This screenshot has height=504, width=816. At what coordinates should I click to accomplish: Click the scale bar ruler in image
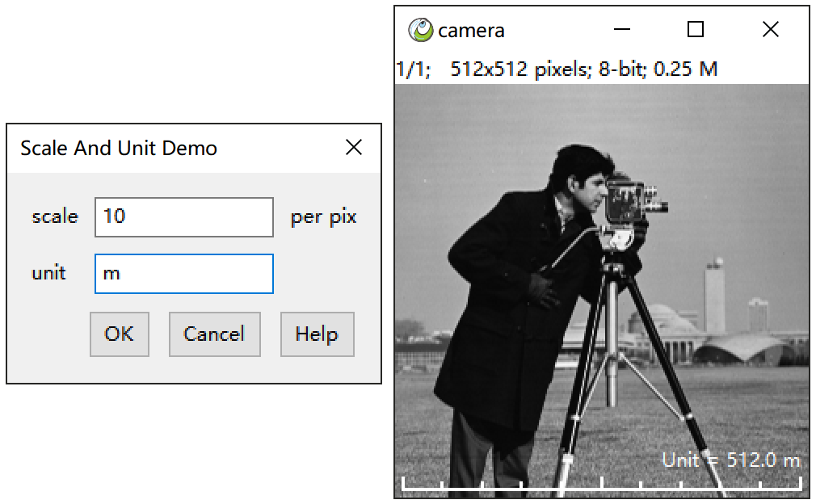pos(602,484)
